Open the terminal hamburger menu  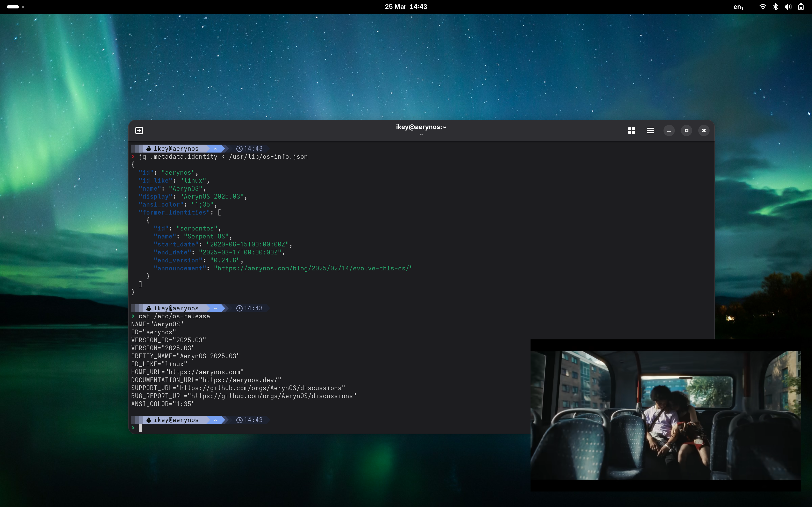point(650,131)
